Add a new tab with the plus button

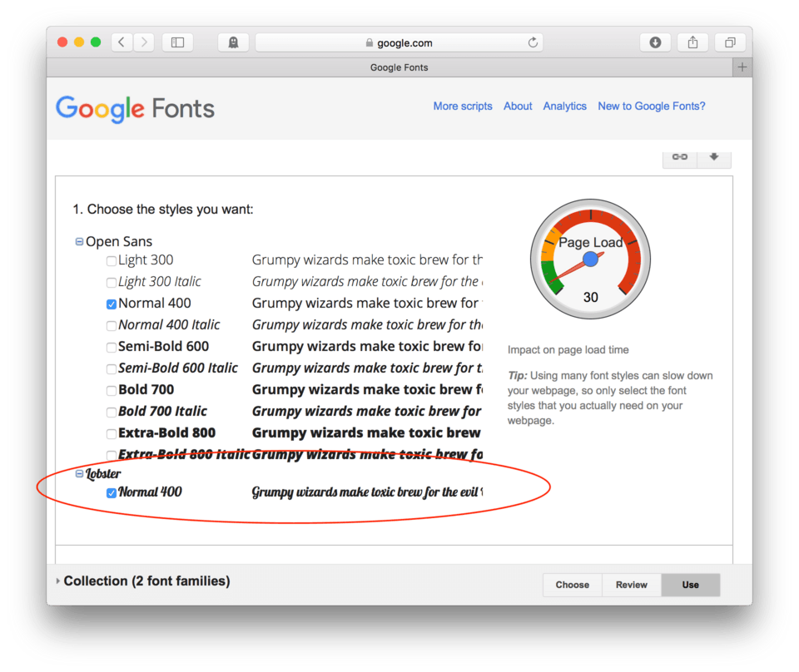[x=742, y=67]
